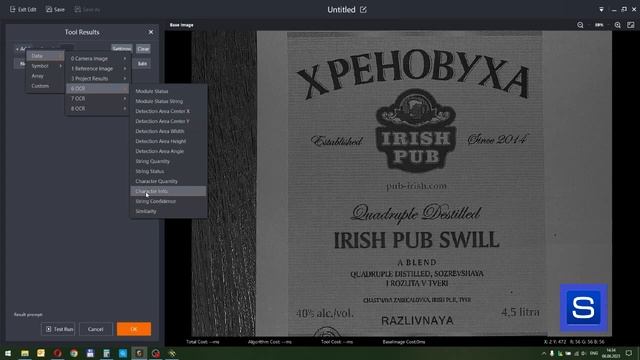
Task: Zoom in the base image view
Action: [618, 25]
